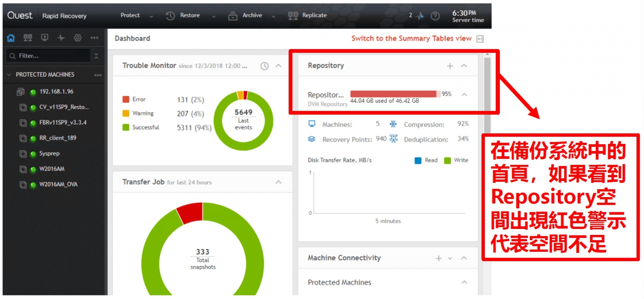Open the More dots in the sidebar toolbar
This screenshot has height=299, width=644.
click(x=95, y=38)
